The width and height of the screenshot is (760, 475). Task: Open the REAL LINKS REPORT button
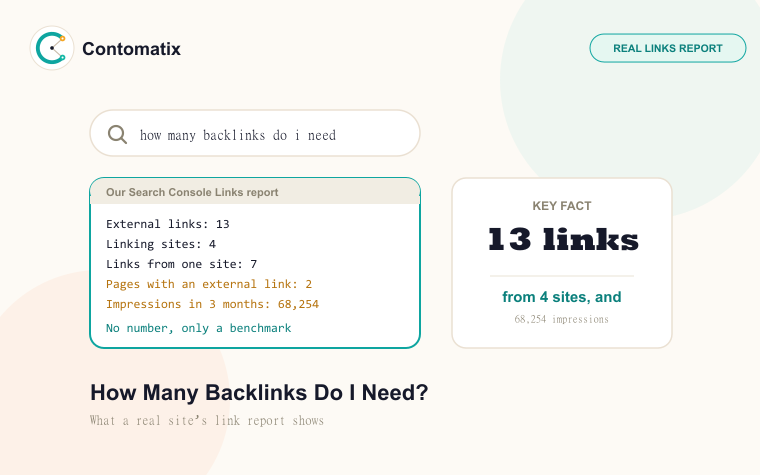(x=667, y=48)
